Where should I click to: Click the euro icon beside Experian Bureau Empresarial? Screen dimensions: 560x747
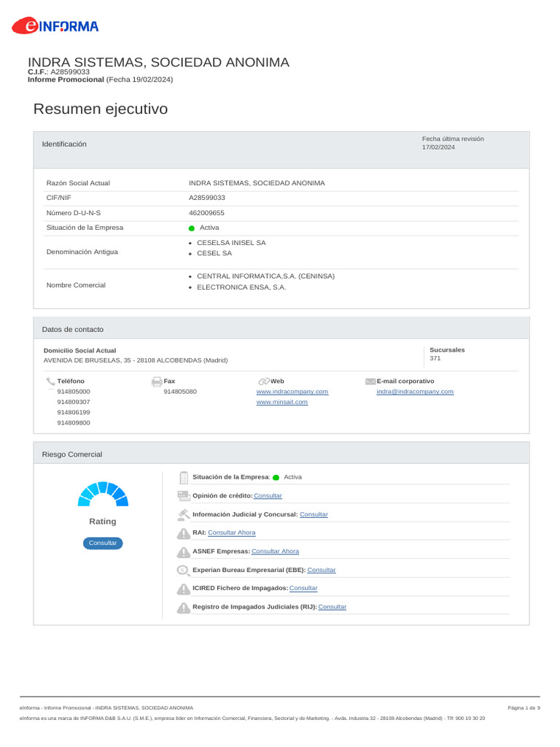183,570
